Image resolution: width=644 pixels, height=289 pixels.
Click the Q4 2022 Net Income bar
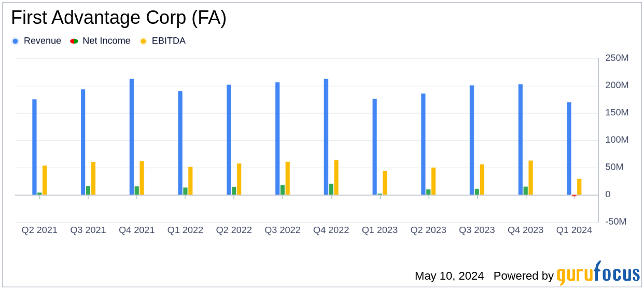point(331,189)
